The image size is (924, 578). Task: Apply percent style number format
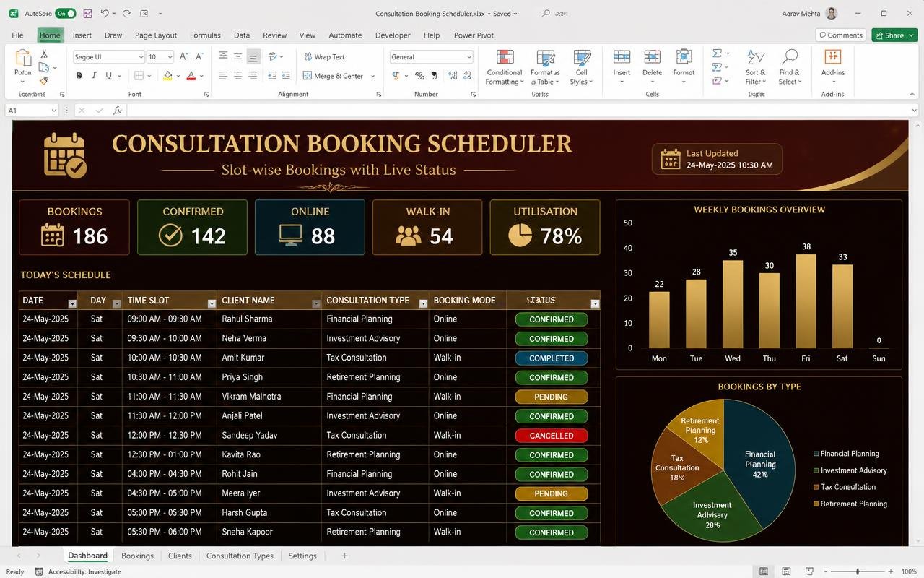tap(419, 76)
